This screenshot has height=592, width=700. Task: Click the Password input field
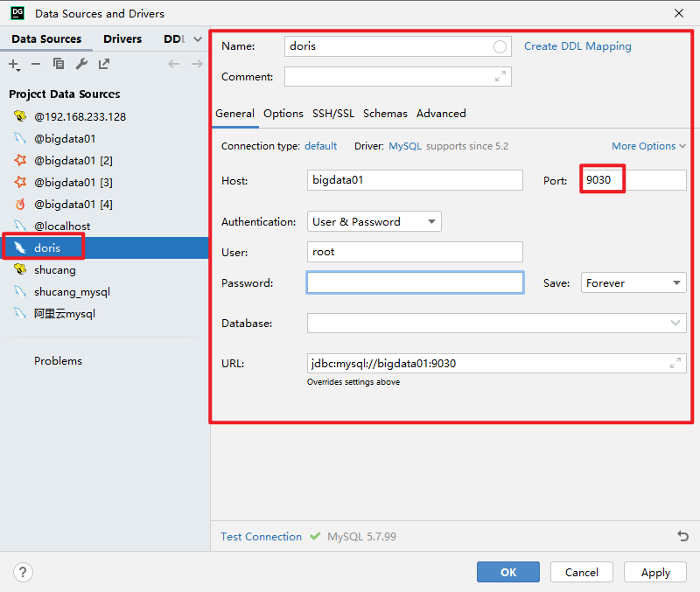click(x=415, y=282)
